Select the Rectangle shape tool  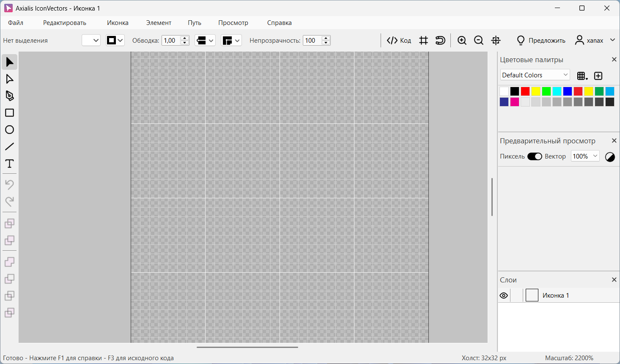tap(9, 113)
